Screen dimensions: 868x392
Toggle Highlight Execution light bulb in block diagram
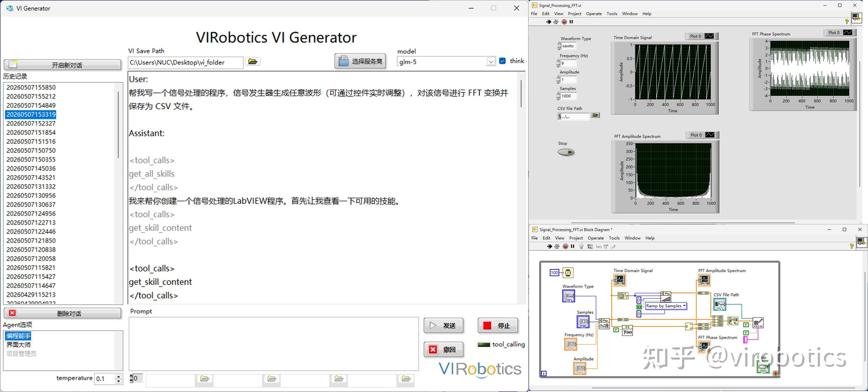coord(581,246)
